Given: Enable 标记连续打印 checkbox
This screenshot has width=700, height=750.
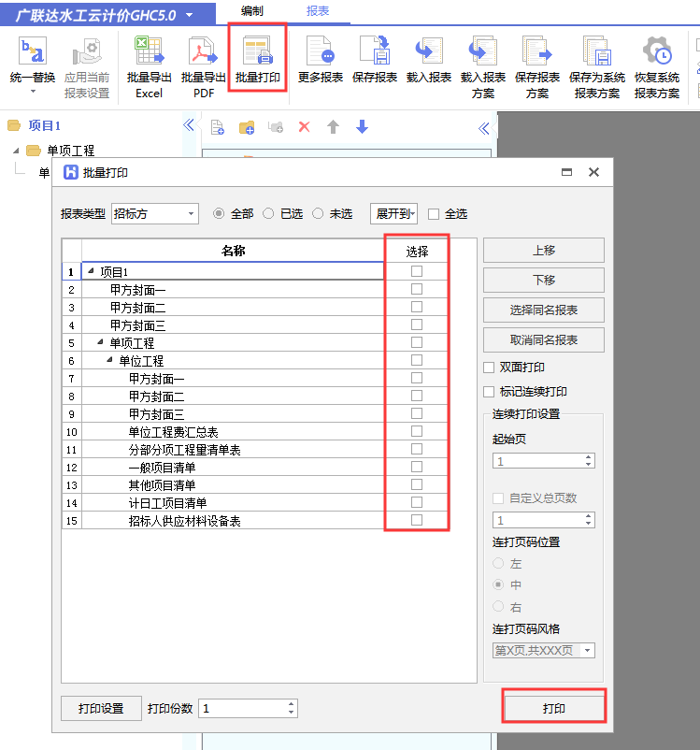Looking at the screenshot, I should [489, 392].
